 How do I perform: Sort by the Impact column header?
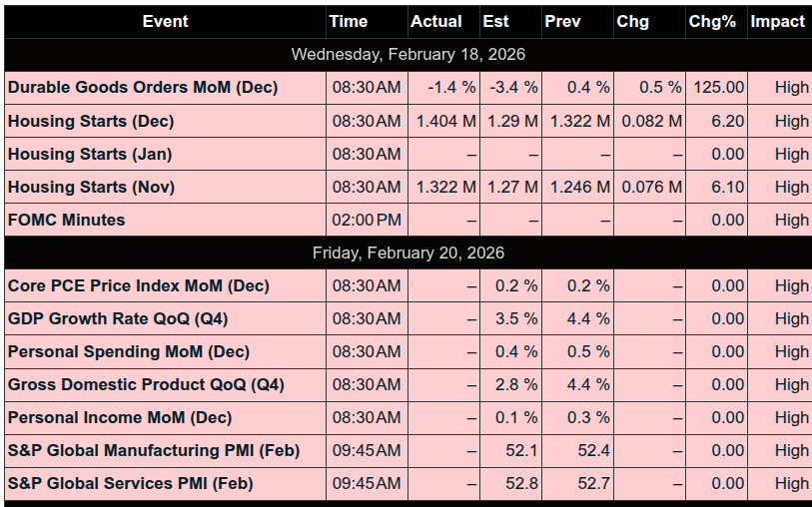coord(778,21)
